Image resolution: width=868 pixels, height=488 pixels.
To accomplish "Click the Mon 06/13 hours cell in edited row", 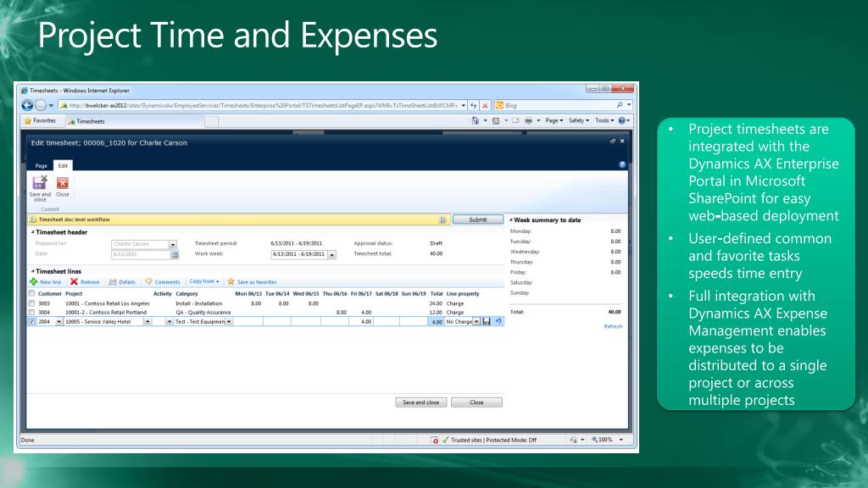I will [x=248, y=321].
